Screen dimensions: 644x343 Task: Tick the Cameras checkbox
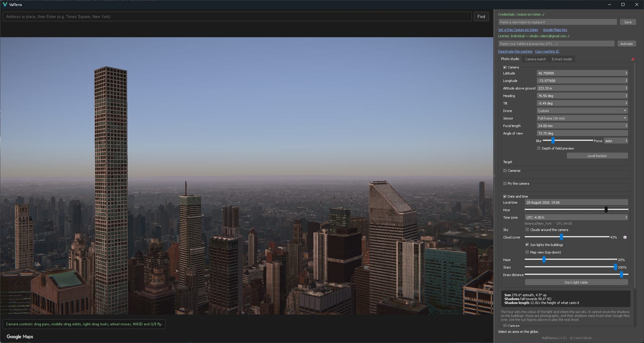(505, 171)
